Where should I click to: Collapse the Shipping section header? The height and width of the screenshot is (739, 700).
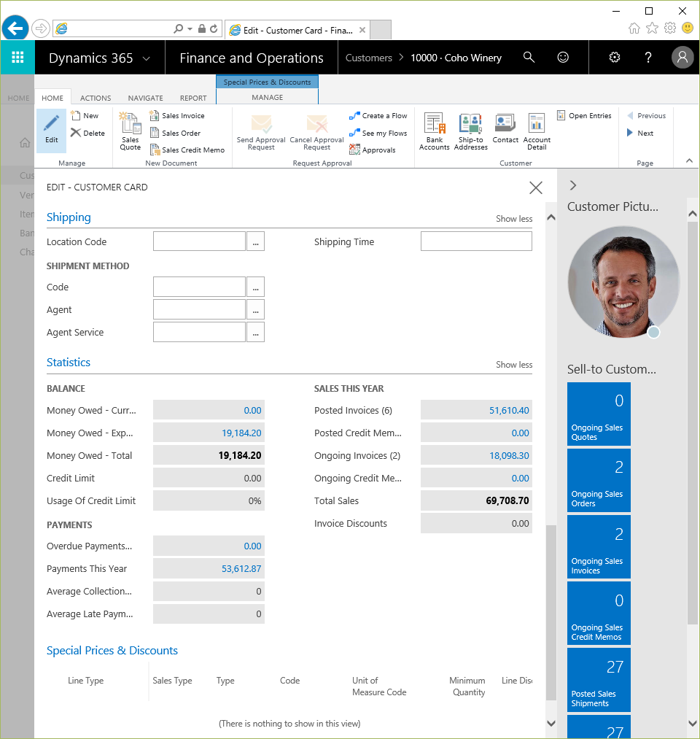pyautogui.click(x=69, y=217)
